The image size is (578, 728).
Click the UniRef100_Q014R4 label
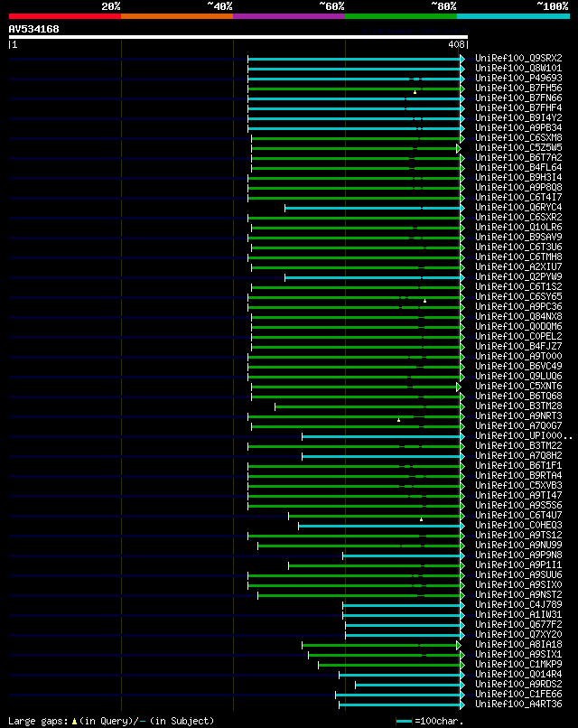[x=518, y=674]
